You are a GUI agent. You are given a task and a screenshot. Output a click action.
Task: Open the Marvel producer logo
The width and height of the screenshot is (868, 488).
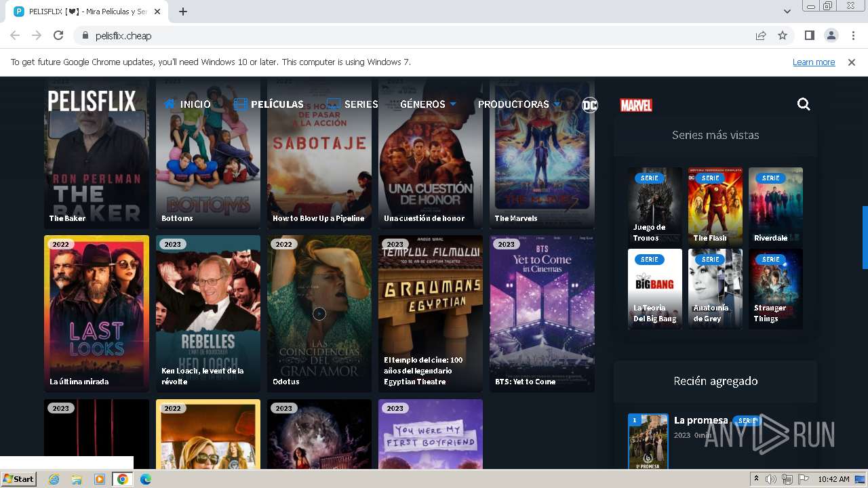[636, 105]
